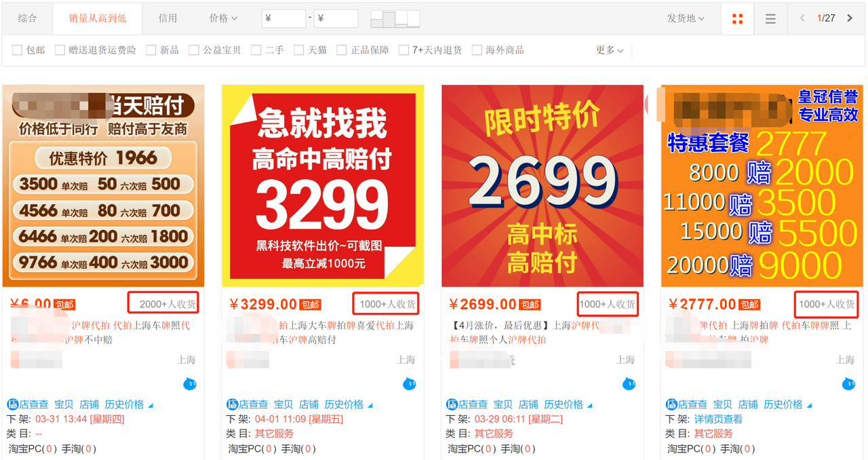The width and height of the screenshot is (868, 460).
Task: Enable the 包邮 checkbox filter
Action: (x=17, y=50)
